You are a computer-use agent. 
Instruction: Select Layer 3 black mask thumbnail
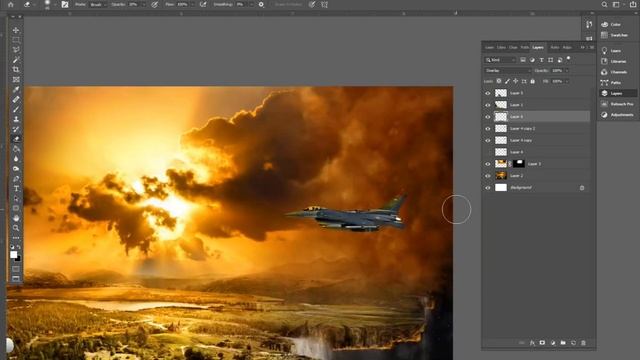[x=519, y=164]
